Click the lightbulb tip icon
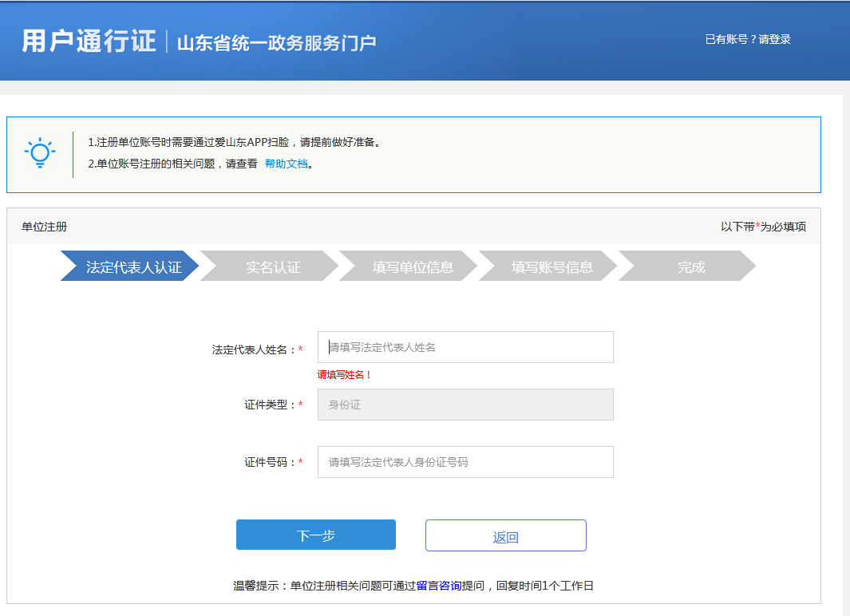Image resolution: width=850 pixels, height=616 pixels. 40,153
